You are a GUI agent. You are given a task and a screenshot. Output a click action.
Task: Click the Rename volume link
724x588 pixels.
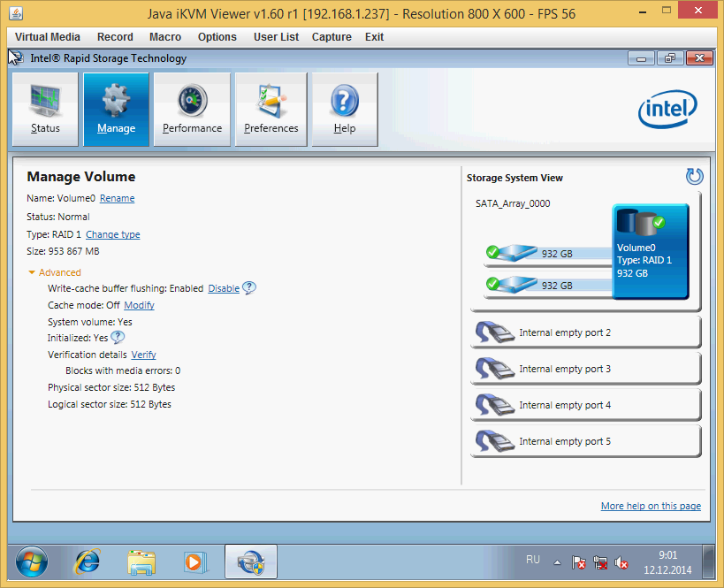pos(118,198)
